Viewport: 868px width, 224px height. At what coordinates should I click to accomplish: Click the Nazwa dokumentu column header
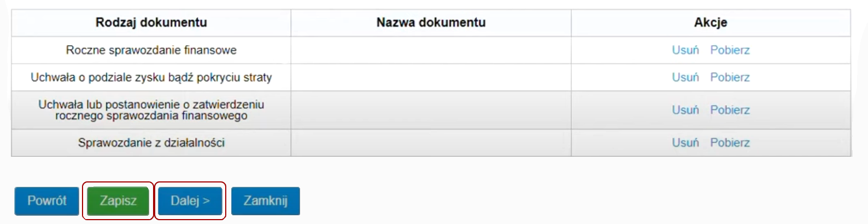click(x=431, y=22)
